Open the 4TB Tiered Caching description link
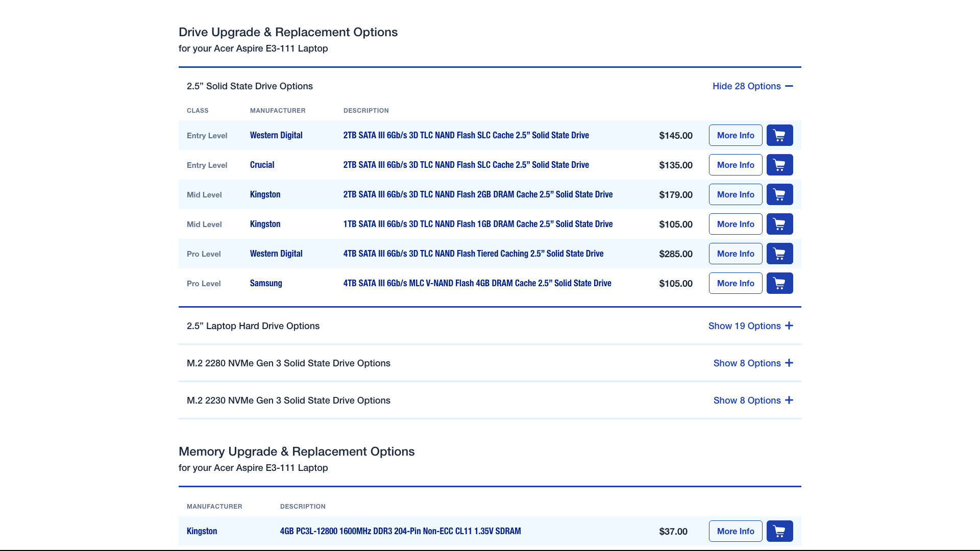The width and height of the screenshot is (980, 551). (x=473, y=254)
